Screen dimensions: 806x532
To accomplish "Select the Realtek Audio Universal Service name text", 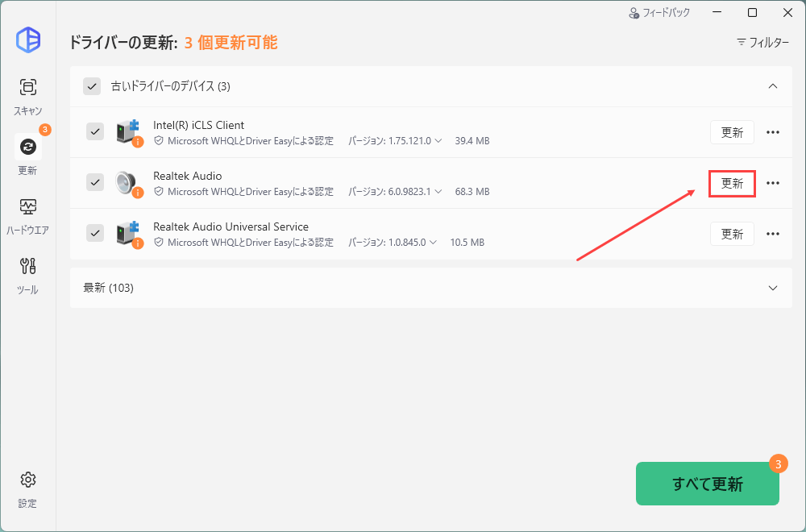I will (x=231, y=227).
